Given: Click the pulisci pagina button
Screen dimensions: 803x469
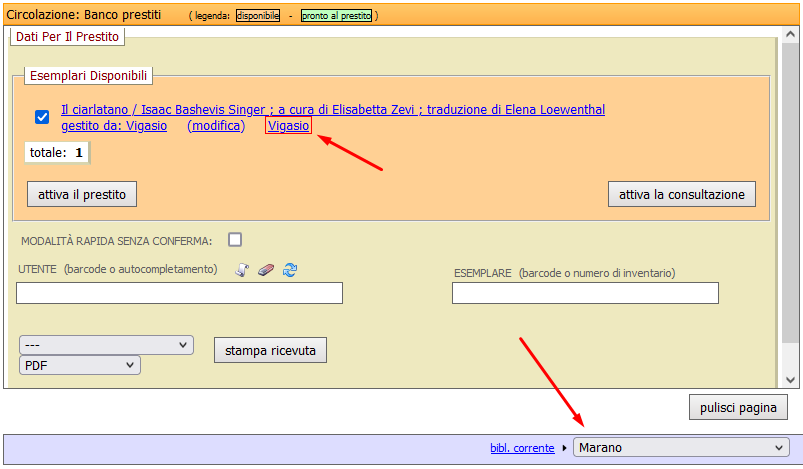Looking at the screenshot, I should 738,408.
